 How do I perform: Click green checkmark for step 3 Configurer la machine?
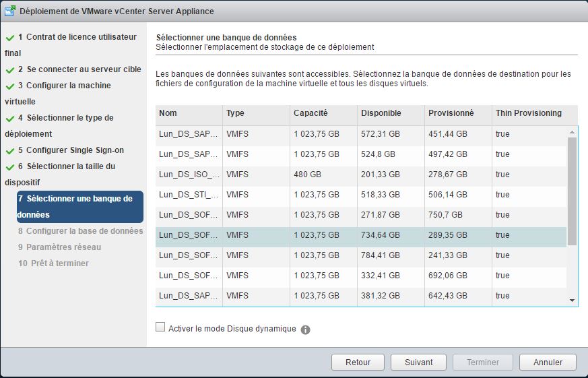(x=10, y=86)
